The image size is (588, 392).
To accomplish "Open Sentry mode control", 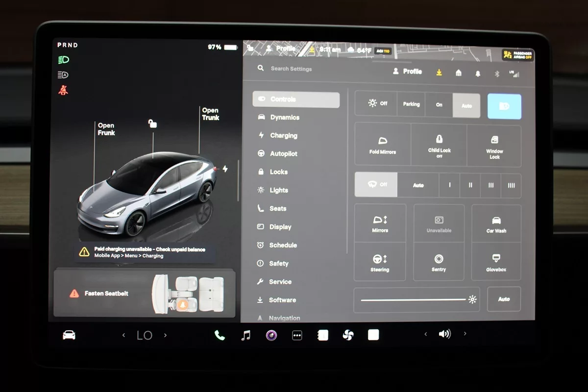I will pyautogui.click(x=439, y=262).
